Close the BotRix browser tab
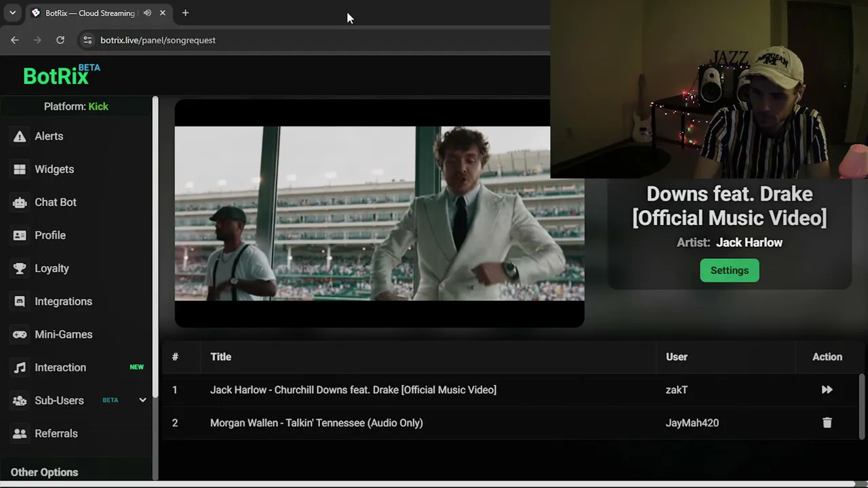This screenshot has height=488, width=868. 163,13
